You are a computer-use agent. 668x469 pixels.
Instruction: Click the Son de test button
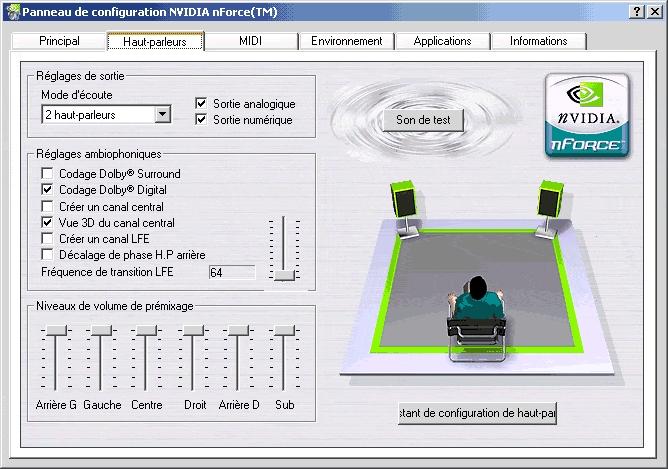[423, 120]
